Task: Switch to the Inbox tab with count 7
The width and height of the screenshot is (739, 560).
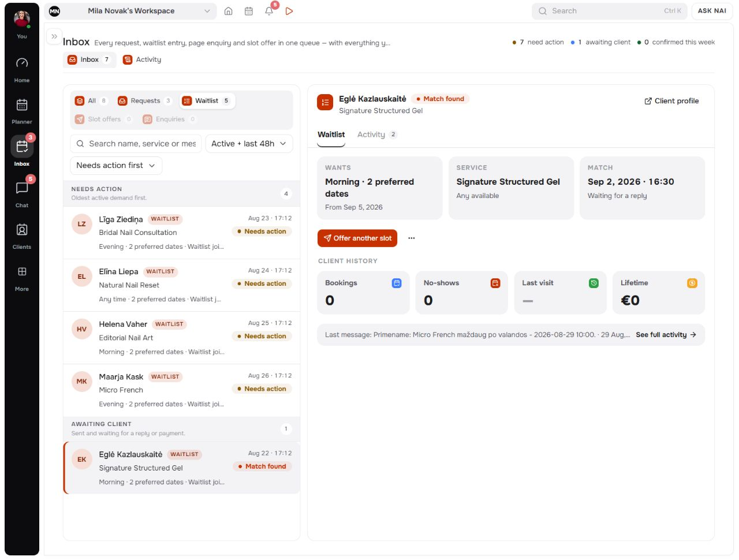Action: (x=89, y=59)
